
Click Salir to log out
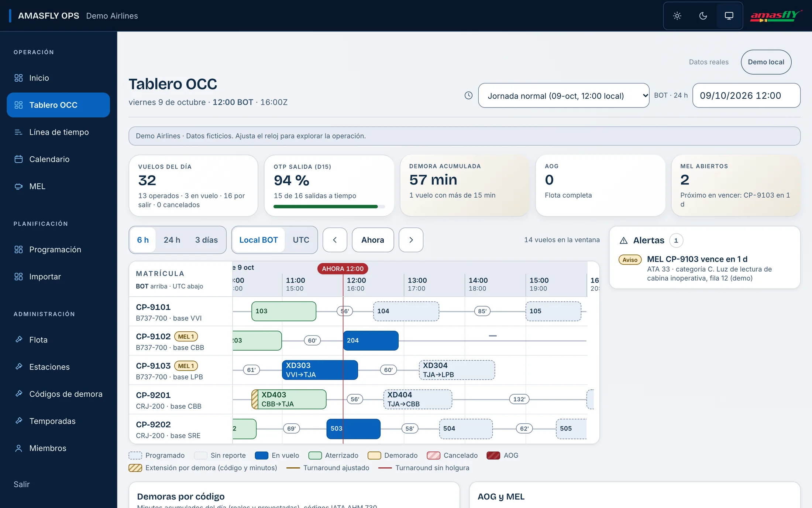(x=22, y=484)
